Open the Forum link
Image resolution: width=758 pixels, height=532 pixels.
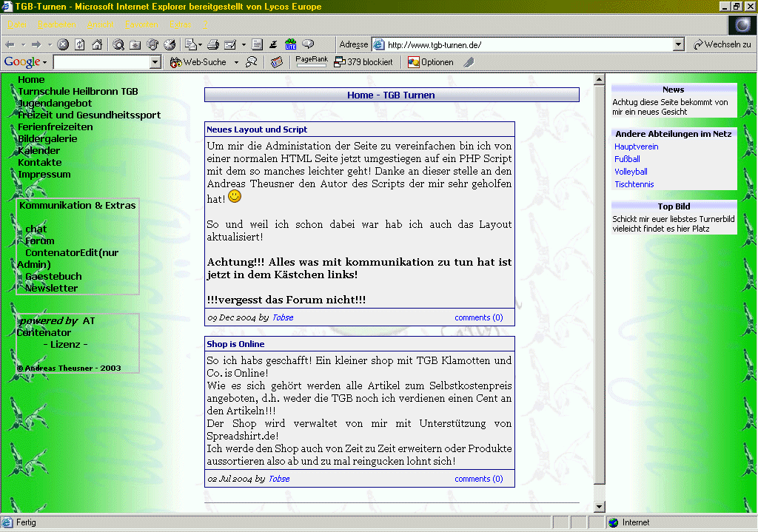[40, 240]
